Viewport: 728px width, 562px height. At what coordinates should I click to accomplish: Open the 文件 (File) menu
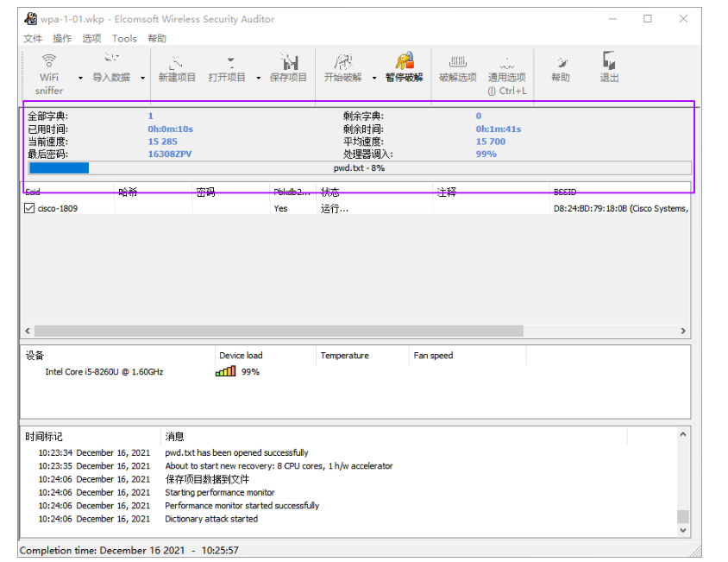pos(33,39)
